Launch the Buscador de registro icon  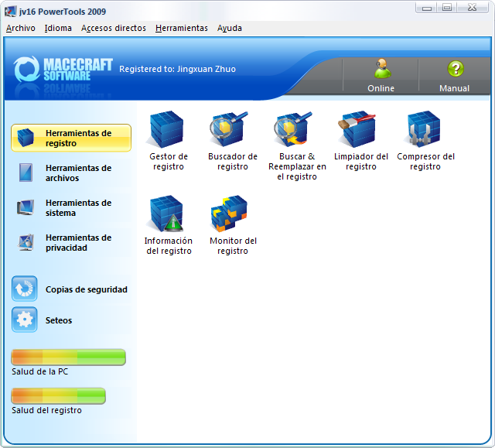(x=232, y=129)
